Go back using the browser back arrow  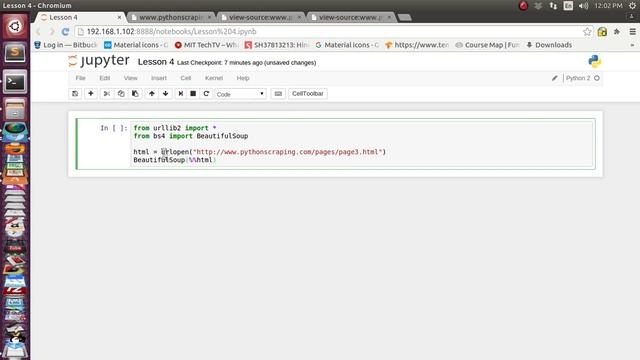pyautogui.click(x=38, y=31)
